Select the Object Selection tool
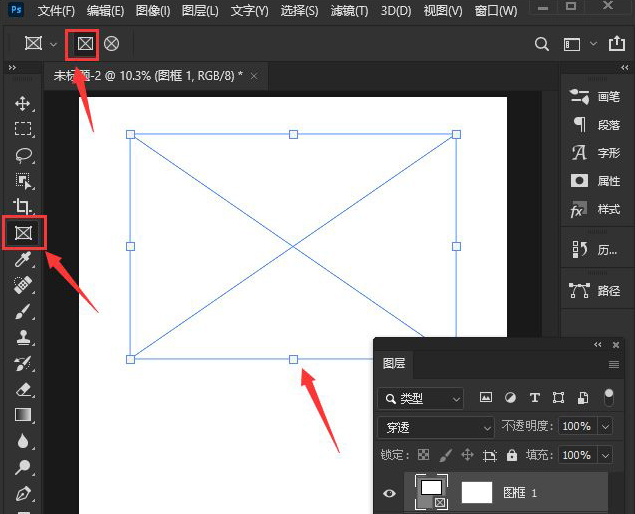 (x=23, y=181)
